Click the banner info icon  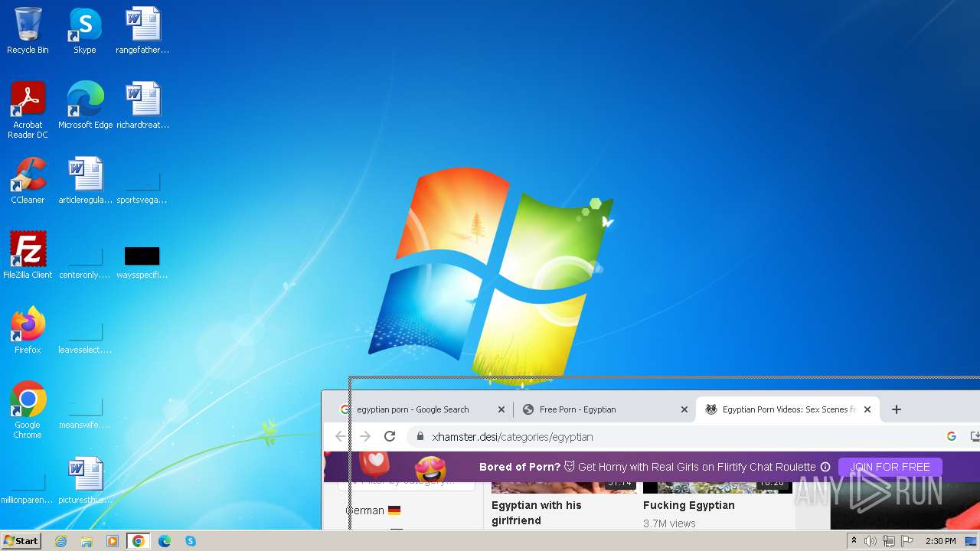[x=825, y=467]
